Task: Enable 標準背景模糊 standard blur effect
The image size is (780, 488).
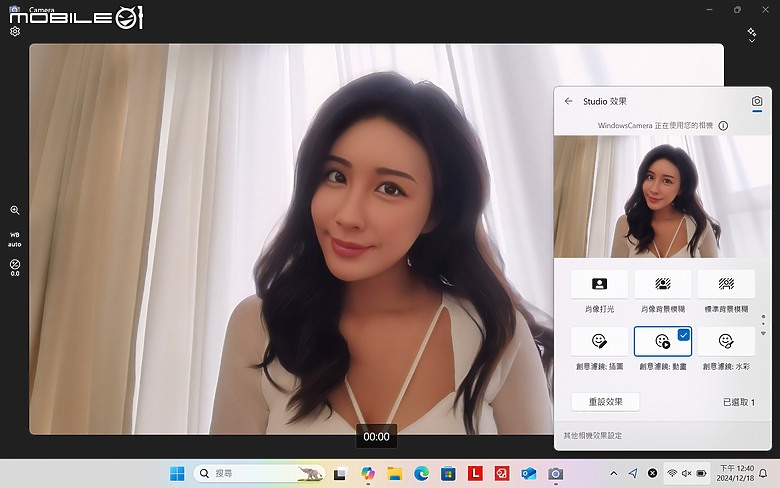Action: point(726,284)
